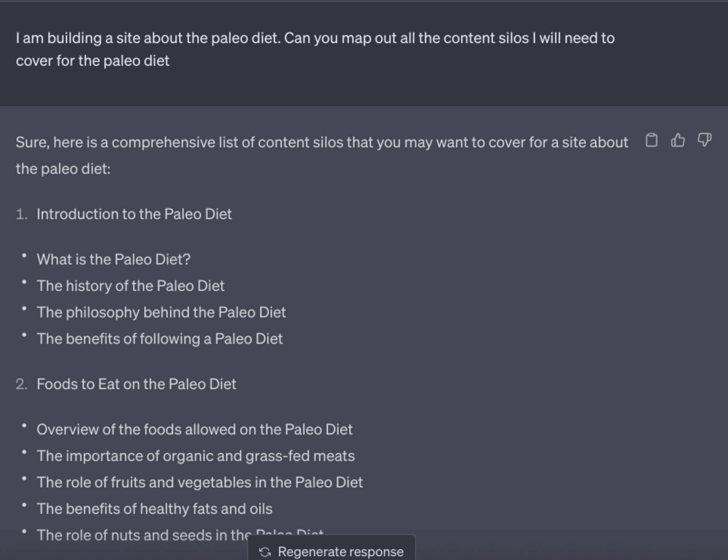Click the "Introduction to the Paleo Diet" heading
Screen dimensions: 728x560
134,214
